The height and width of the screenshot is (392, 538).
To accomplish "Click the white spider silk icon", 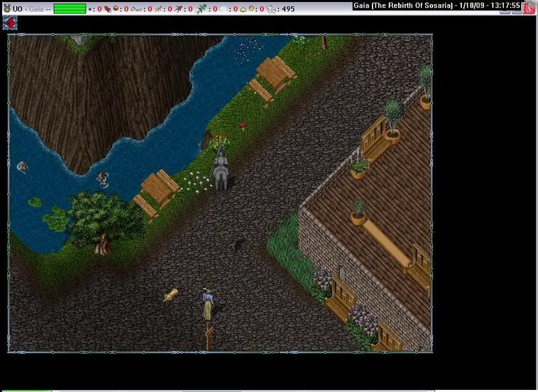I will [x=224, y=9].
